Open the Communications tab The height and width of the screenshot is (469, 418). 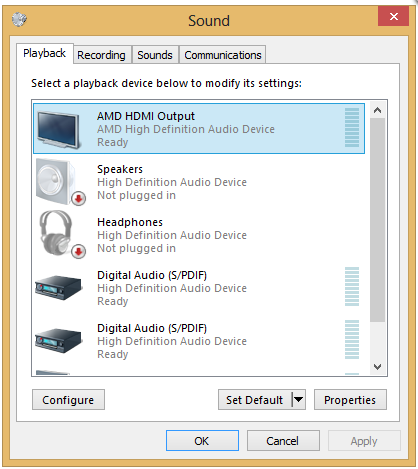tap(223, 55)
